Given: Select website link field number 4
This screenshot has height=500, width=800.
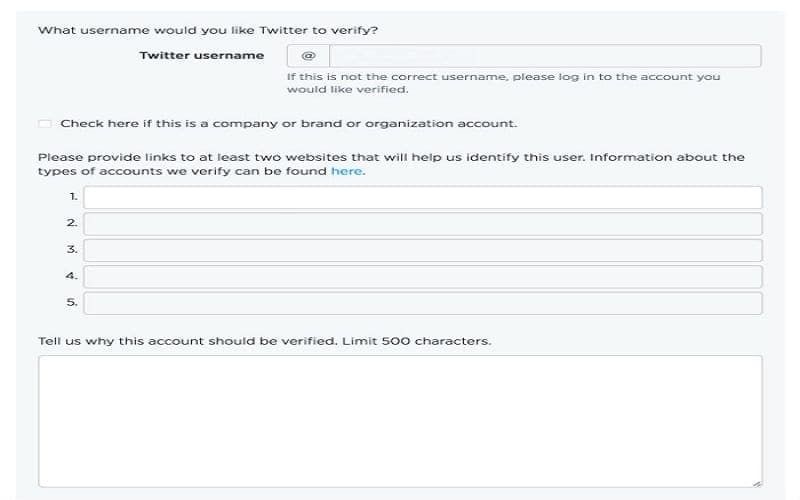Looking at the screenshot, I should [423, 277].
